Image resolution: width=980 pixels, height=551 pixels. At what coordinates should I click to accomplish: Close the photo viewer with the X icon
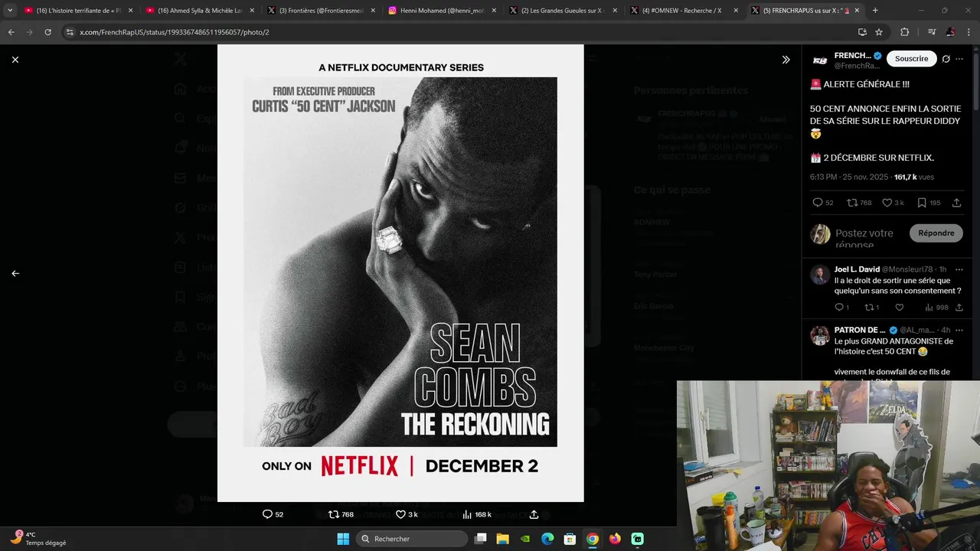(15, 60)
